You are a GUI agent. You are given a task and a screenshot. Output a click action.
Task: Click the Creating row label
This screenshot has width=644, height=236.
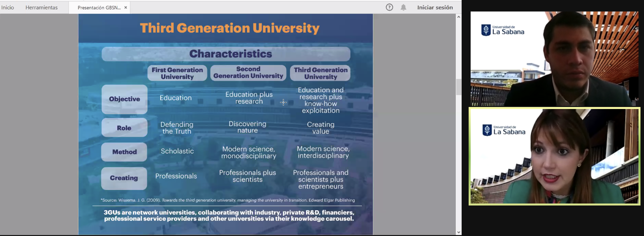point(124,178)
